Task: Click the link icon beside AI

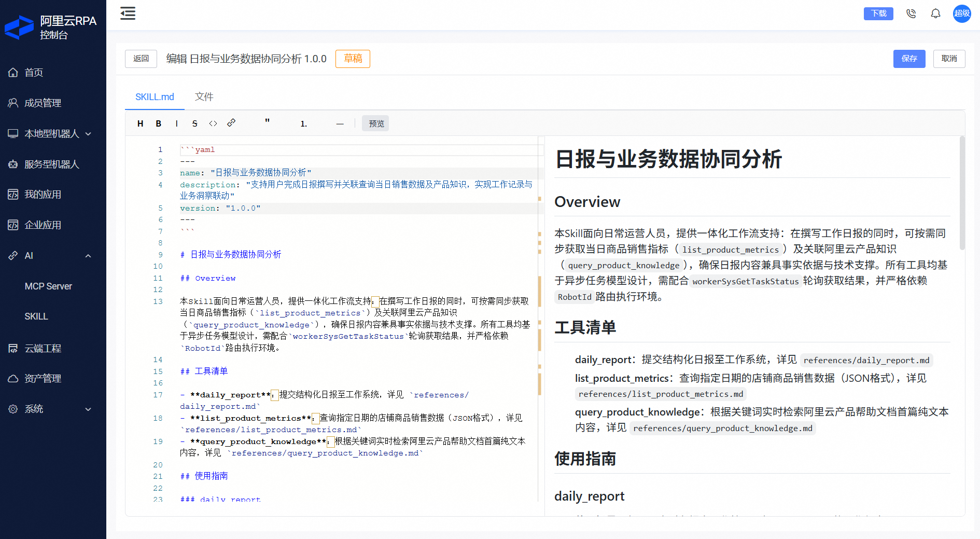Action: point(13,256)
